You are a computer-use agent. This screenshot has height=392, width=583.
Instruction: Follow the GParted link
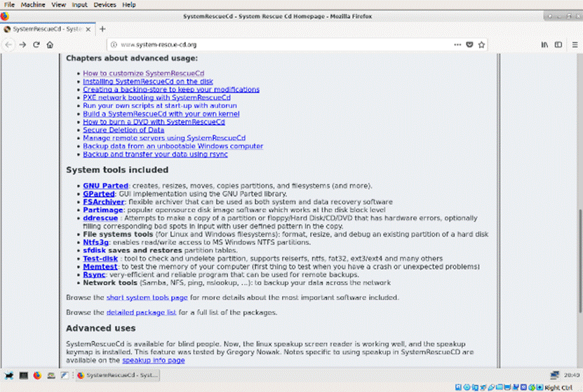[98, 194]
